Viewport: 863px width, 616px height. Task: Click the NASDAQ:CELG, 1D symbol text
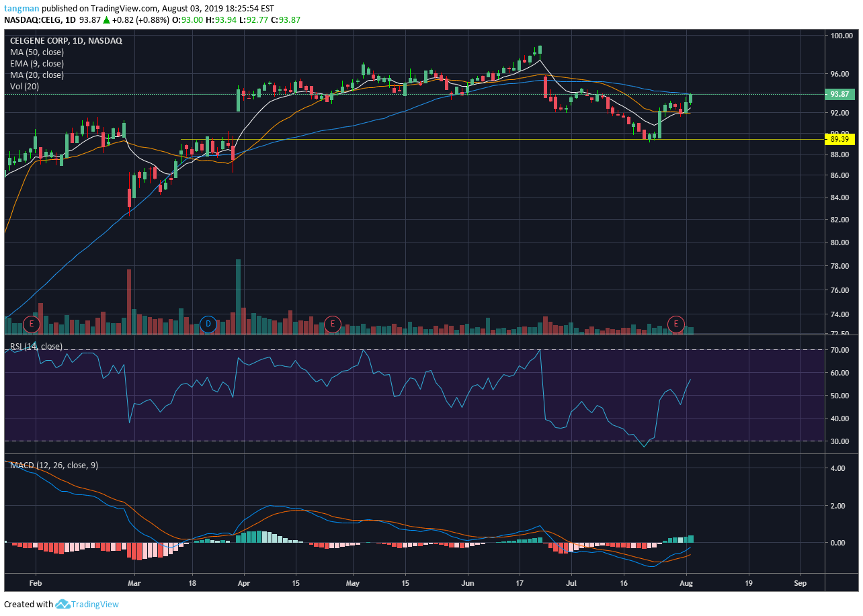click(39, 20)
